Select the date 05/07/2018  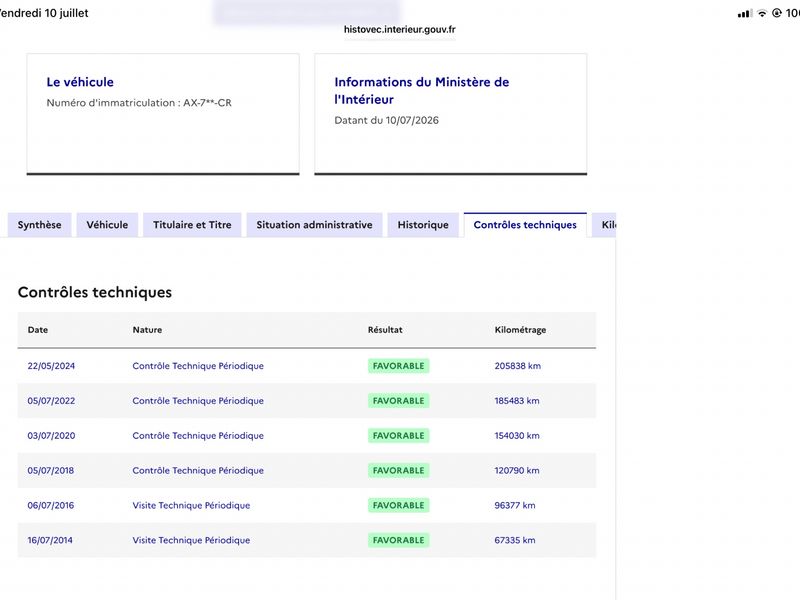coord(51,470)
